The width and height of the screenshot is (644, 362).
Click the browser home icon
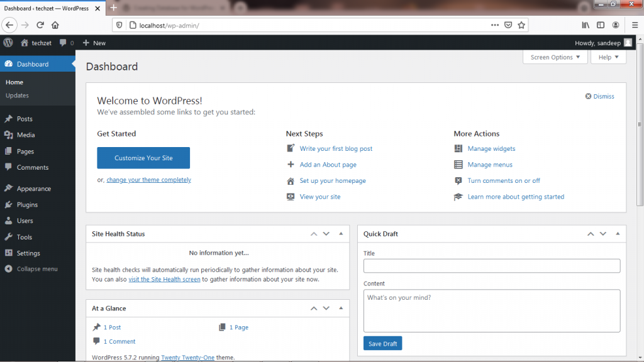point(55,25)
